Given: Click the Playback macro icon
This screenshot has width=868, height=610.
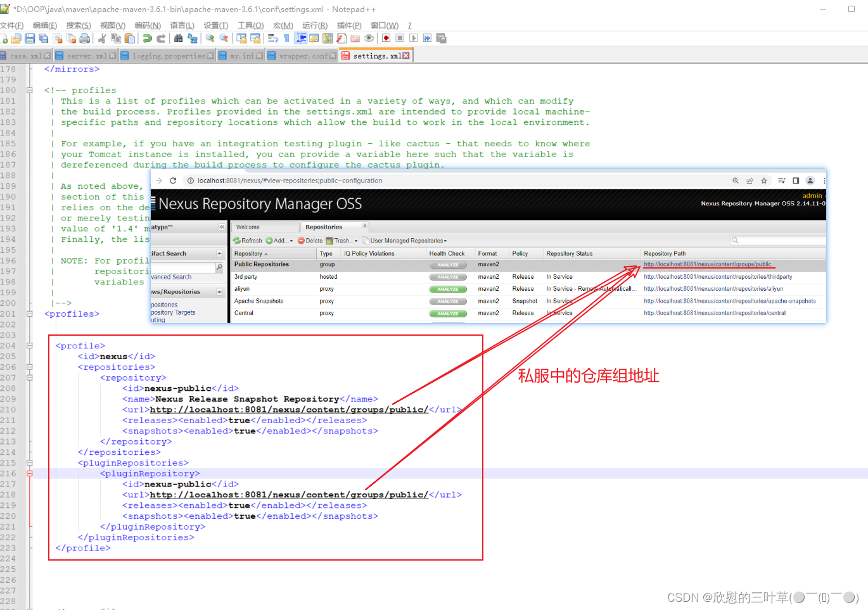Looking at the screenshot, I should [x=413, y=38].
